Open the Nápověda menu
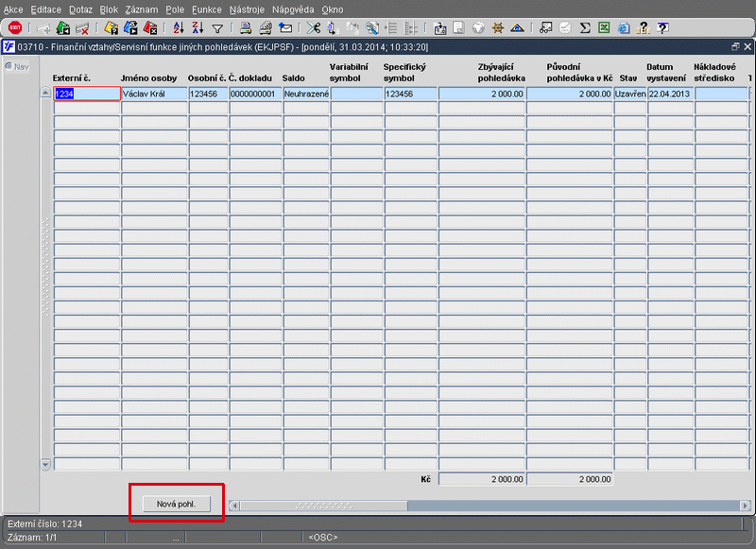This screenshot has width=756, height=549. click(293, 9)
